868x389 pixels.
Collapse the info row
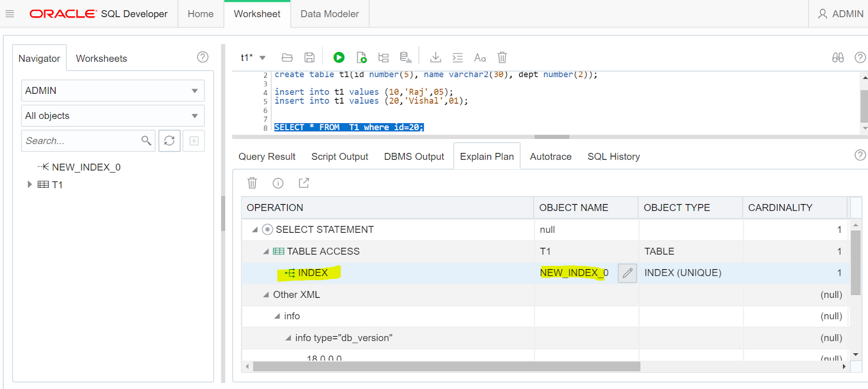click(x=277, y=316)
